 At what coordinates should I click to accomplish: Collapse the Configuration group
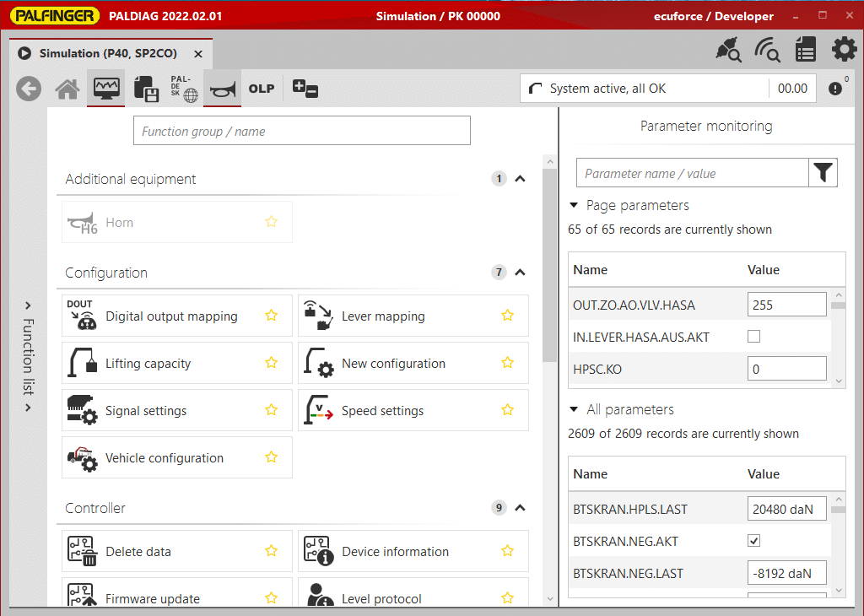(521, 273)
